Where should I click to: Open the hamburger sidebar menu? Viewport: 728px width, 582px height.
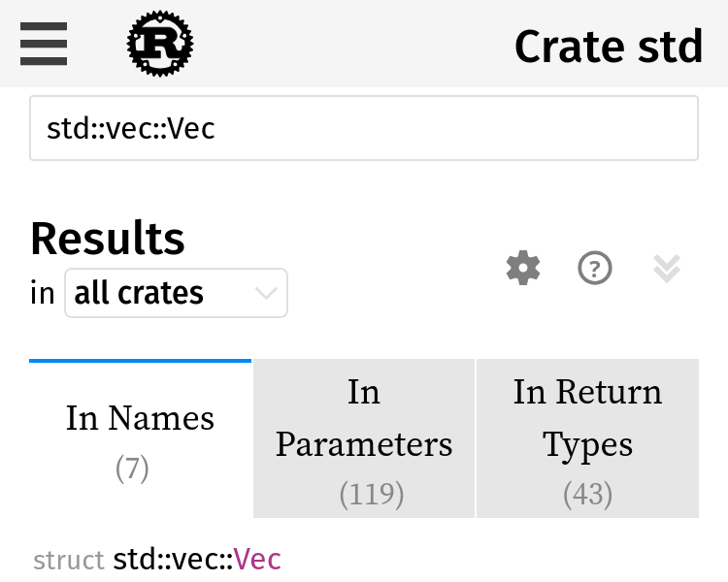[x=44, y=44]
